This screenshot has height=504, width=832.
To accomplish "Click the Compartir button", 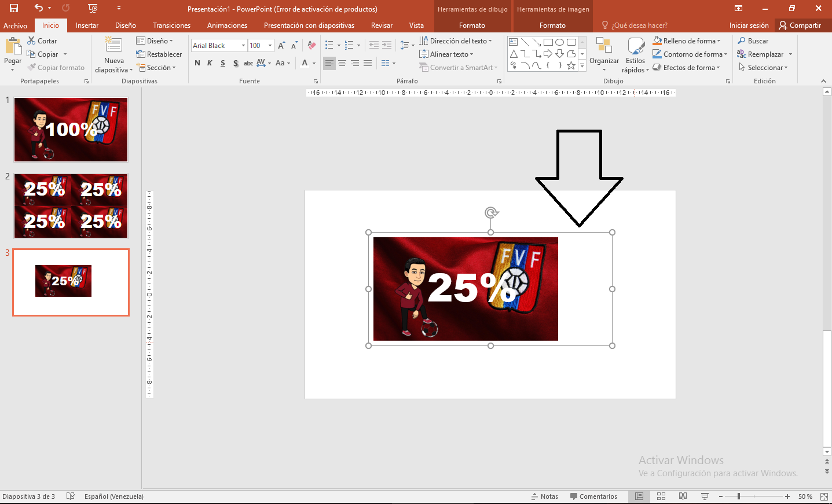I will [800, 25].
